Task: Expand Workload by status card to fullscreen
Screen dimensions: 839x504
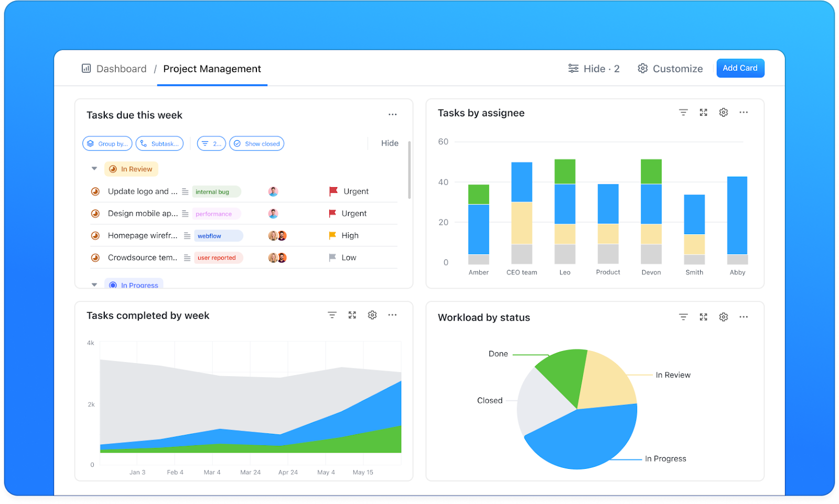Action: (x=703, y=317)
